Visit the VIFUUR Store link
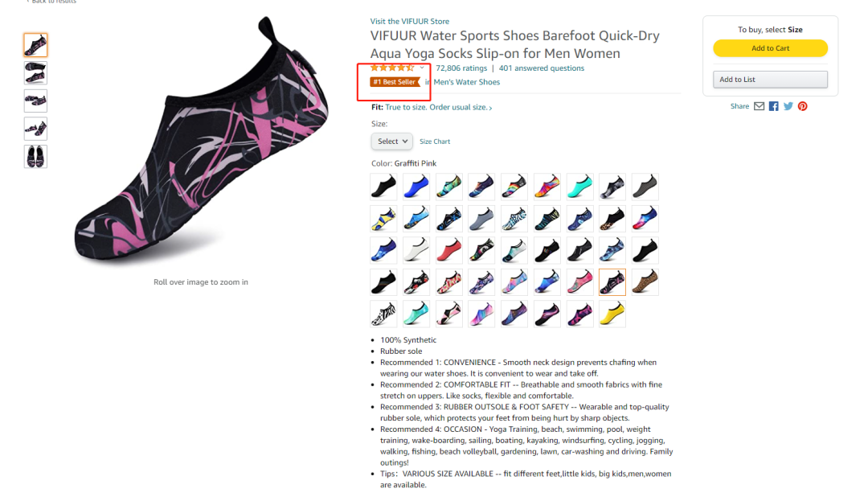The width and height of the screenshot is (868, 497). (410, 22)
